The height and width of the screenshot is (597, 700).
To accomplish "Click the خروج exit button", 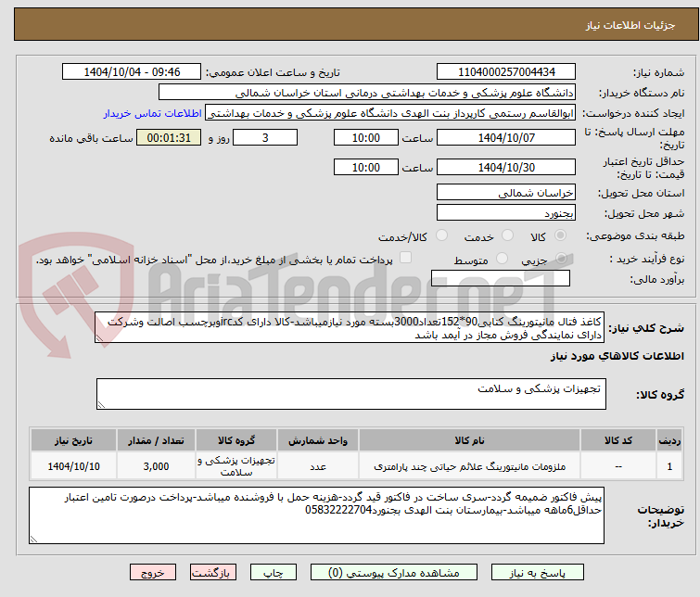I will [x=153, y=572].
